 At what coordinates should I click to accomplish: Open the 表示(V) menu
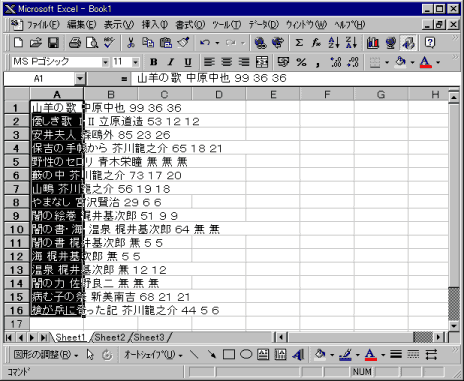(x=119, y=25)
